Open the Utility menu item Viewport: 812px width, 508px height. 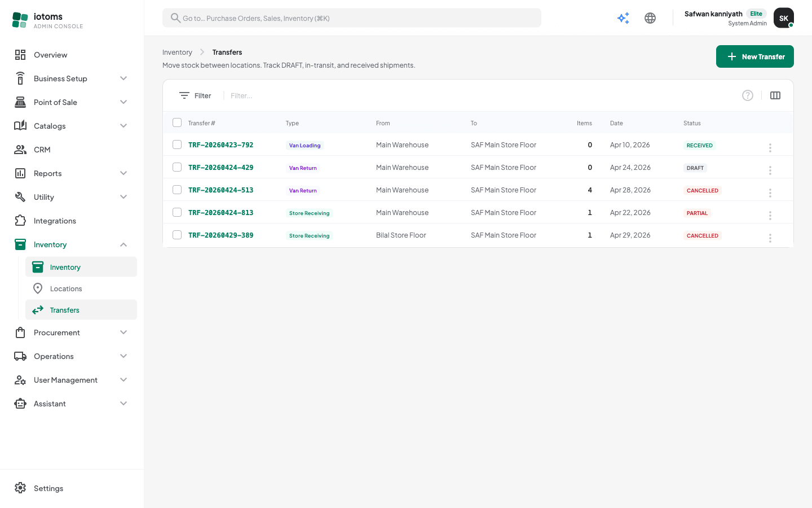coord(72,197)
